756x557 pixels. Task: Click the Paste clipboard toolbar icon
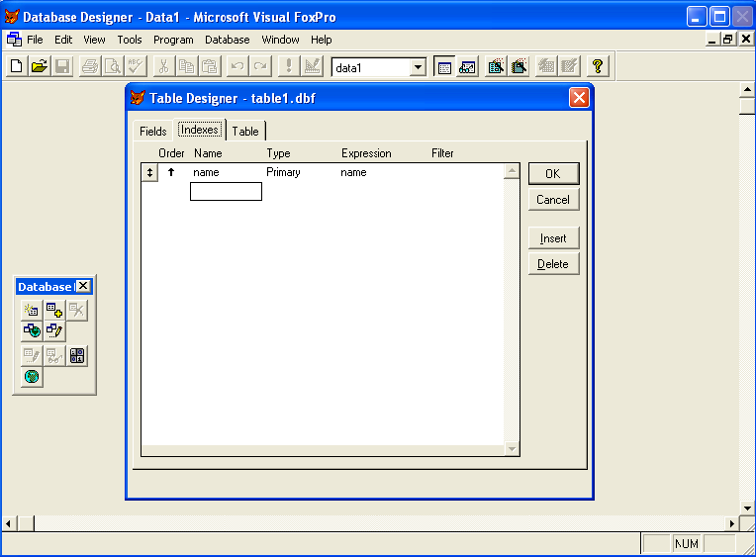[209, 66]
